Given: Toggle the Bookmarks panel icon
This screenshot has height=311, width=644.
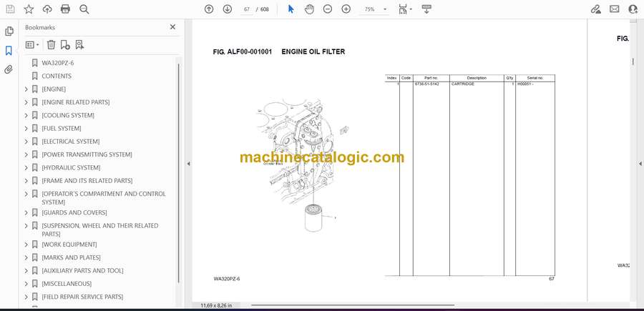Looking at the screenshot, I should point(9,51).
